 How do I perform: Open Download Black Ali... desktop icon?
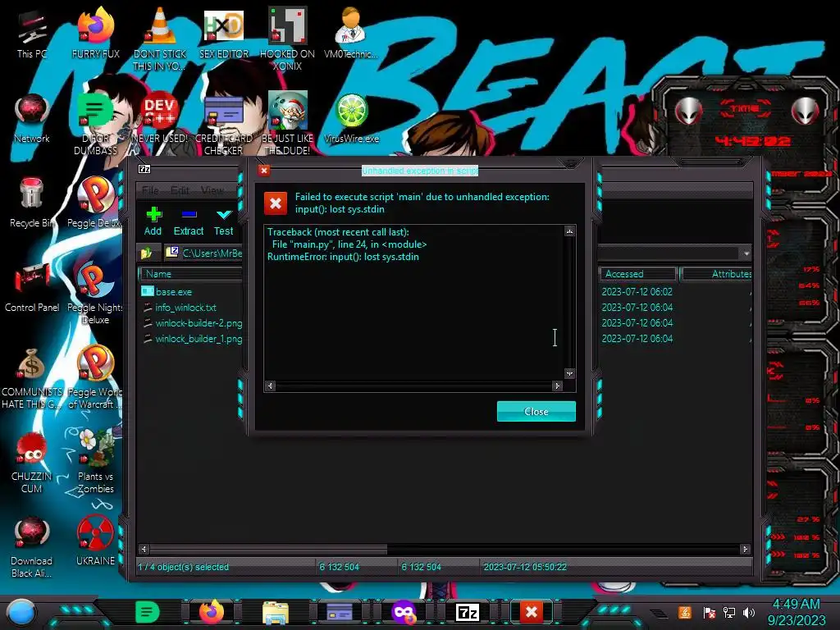32,547
